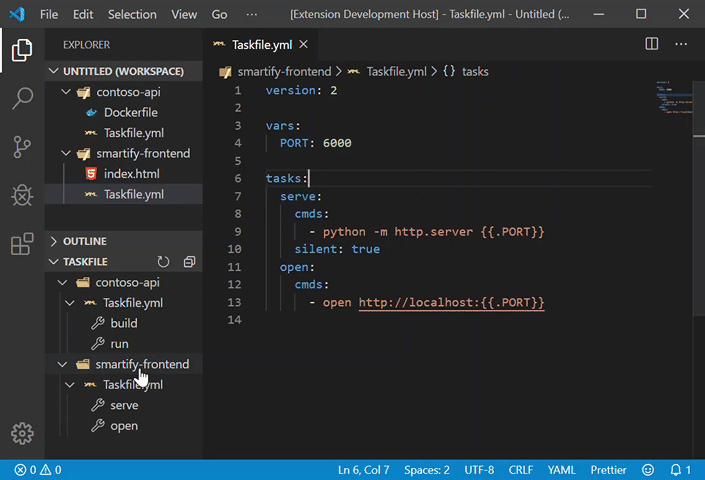
Task: Collapse contoso-api in Taskfile panel
Action: [62, 282]
